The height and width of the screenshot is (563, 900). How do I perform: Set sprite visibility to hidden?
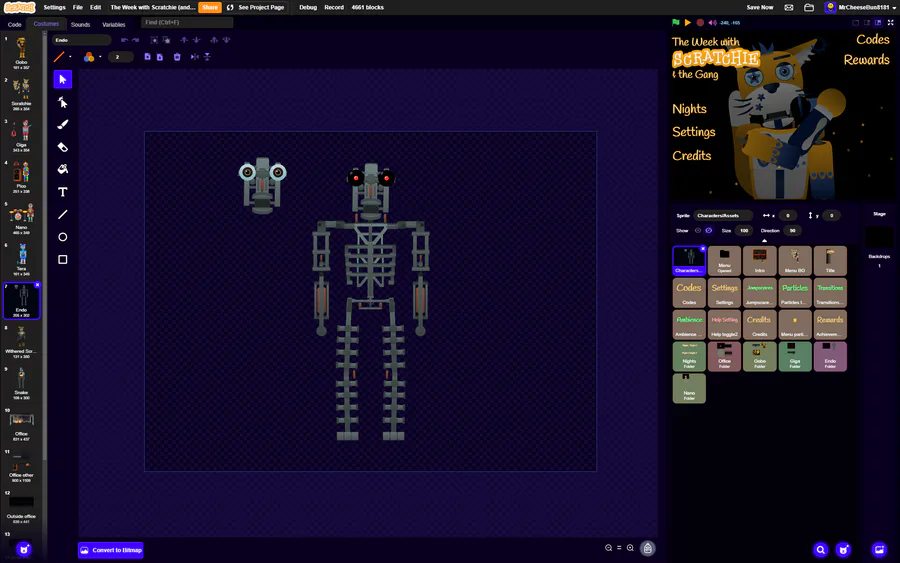point(709,231)
